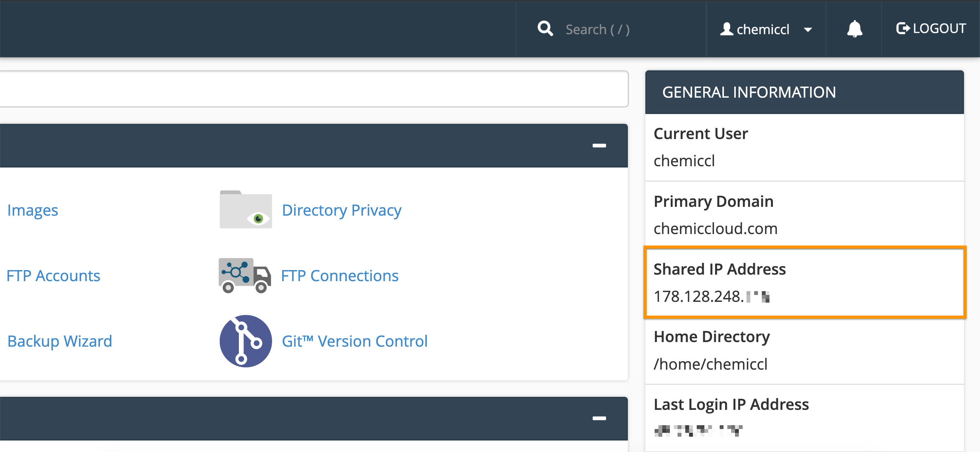Click the chemiccl username menu

pos(763,29)
